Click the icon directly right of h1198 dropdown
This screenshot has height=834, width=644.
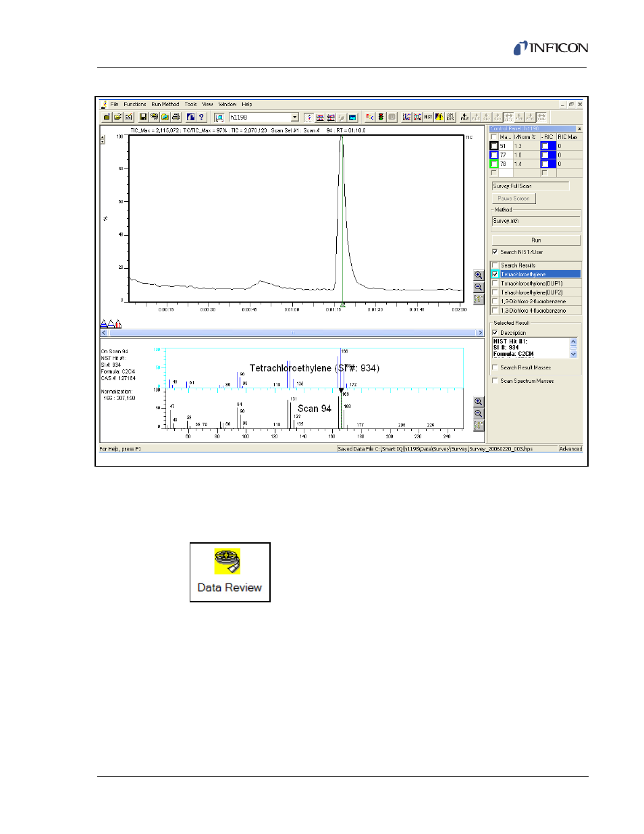pos(309,118)
